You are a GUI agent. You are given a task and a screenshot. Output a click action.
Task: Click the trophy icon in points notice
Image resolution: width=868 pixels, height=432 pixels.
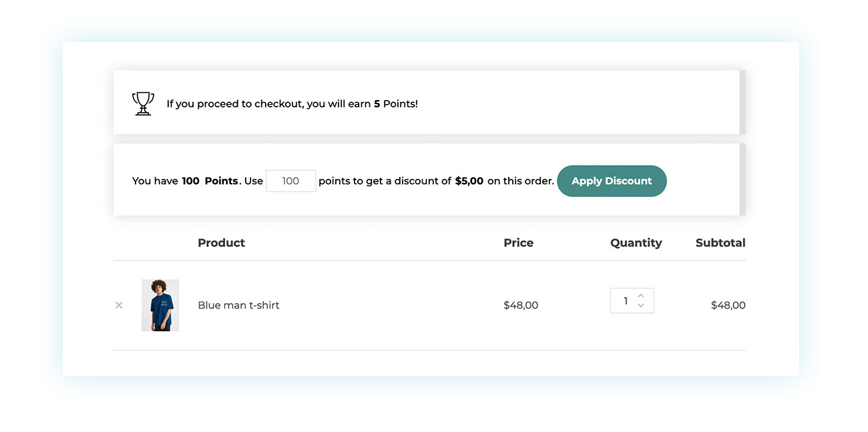(x=143, y=103)
